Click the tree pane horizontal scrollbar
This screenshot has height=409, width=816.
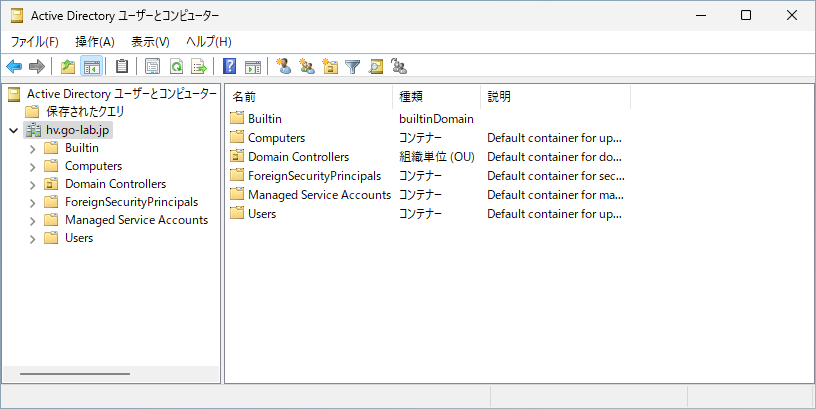[x=75, y=374]
